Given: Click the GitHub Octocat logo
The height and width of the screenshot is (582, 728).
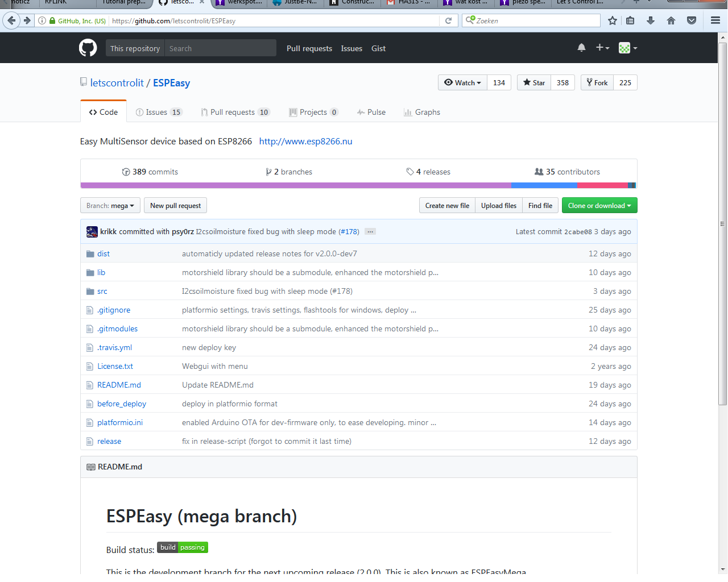Looking at the screenshot, I should 88,48.
